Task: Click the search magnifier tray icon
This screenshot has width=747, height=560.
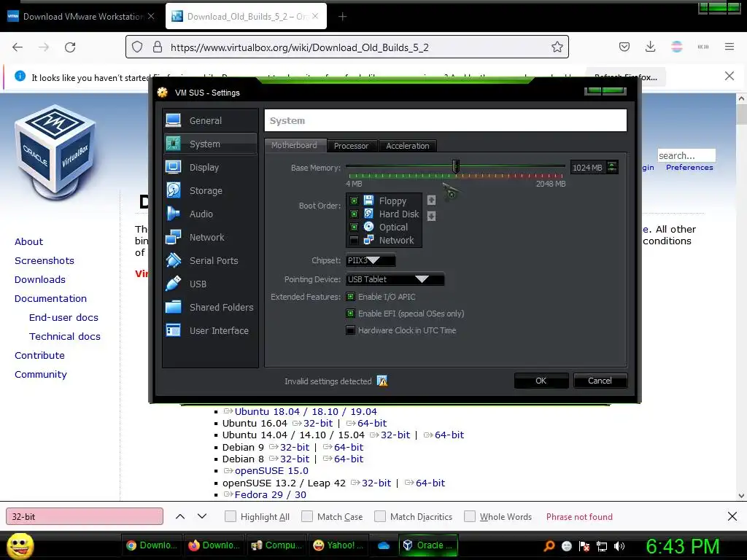Action: click(x=549, y=546)
